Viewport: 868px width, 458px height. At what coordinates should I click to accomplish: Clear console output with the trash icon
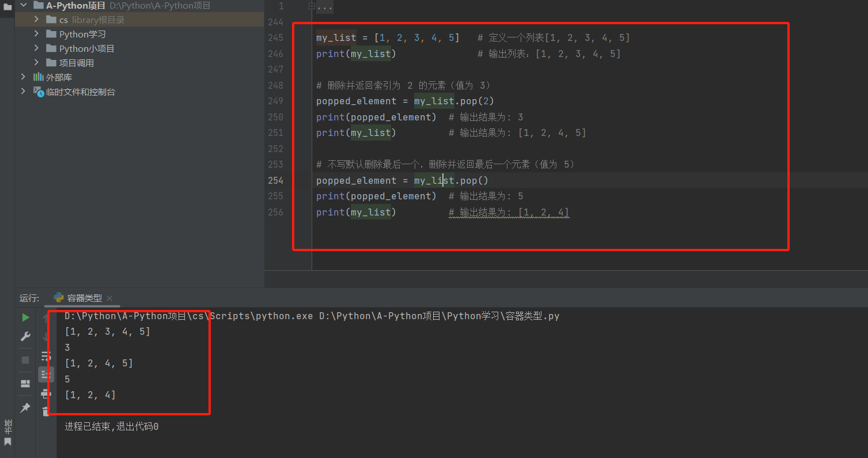tap(46, 411)
